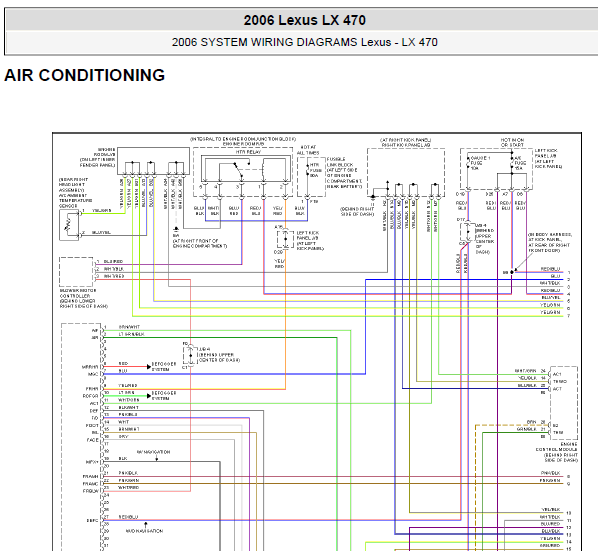Click the 'W/ NAVIGATION' note
Screen dimensions: 598x551
153,452
